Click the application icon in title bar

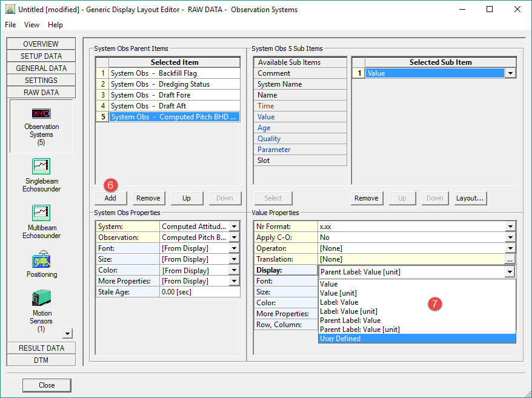[x=10, y=10]
